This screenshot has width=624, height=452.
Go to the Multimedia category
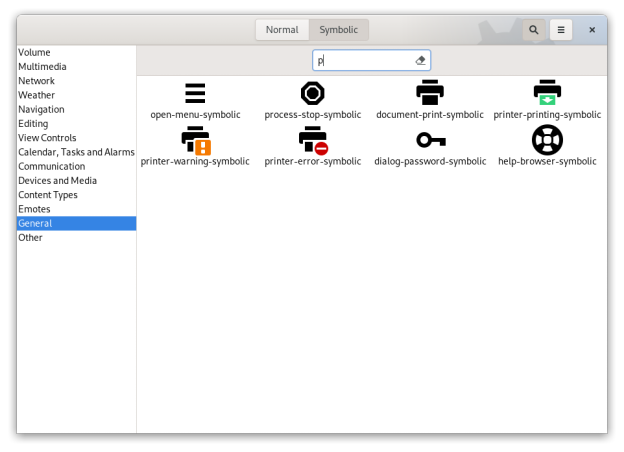tap(43, 67)
